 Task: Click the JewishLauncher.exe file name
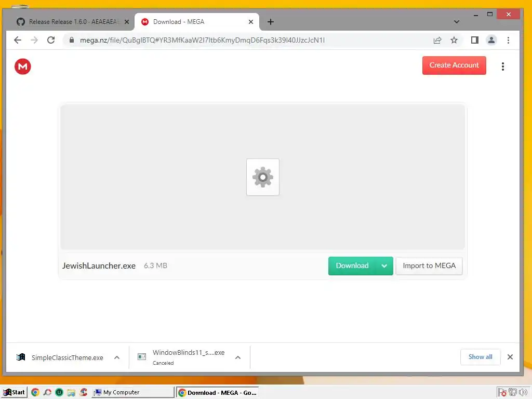[99, 265]
